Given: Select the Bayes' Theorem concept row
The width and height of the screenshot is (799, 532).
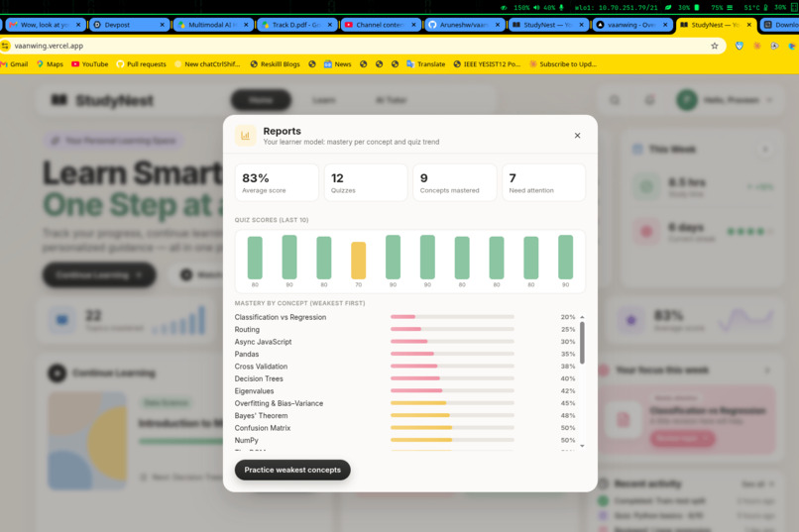Looking at the screenshot, I should pyautogui.click(x=405, y=415).
